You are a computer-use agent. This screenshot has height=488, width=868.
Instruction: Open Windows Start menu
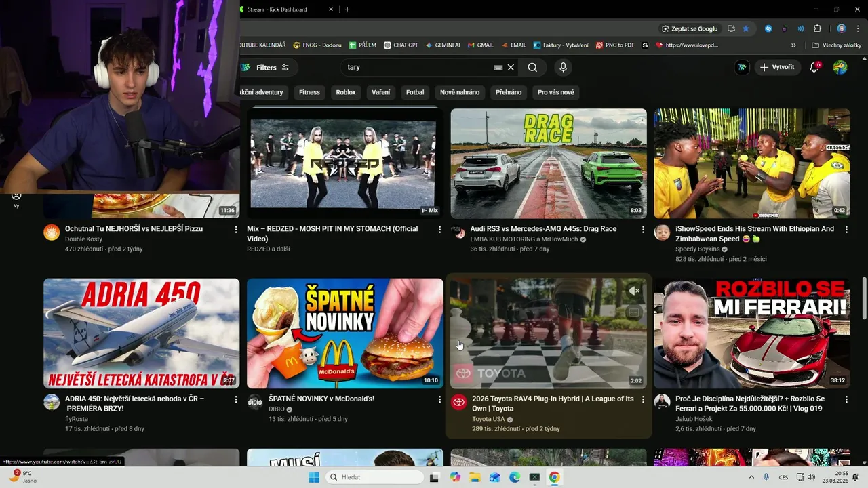click(314, 477)
